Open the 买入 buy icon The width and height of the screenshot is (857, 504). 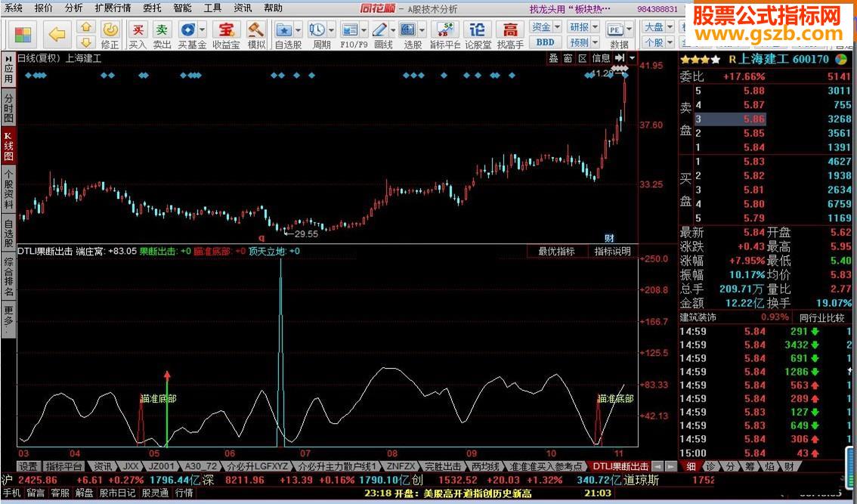138,35
